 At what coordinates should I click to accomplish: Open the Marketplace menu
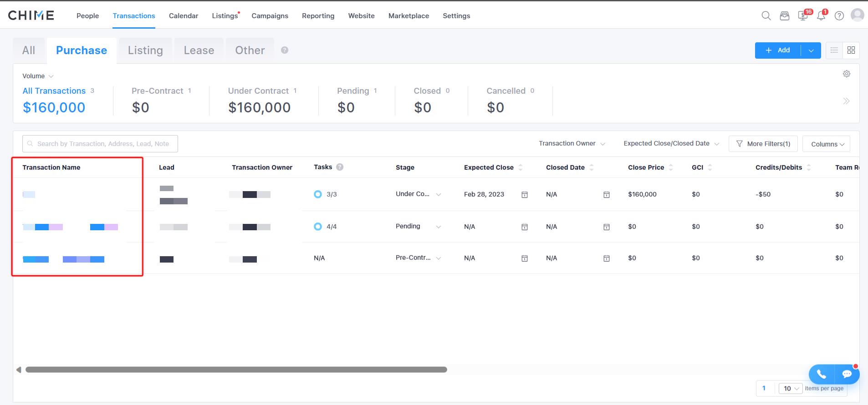pyautogui.click(x=408, y=15)
